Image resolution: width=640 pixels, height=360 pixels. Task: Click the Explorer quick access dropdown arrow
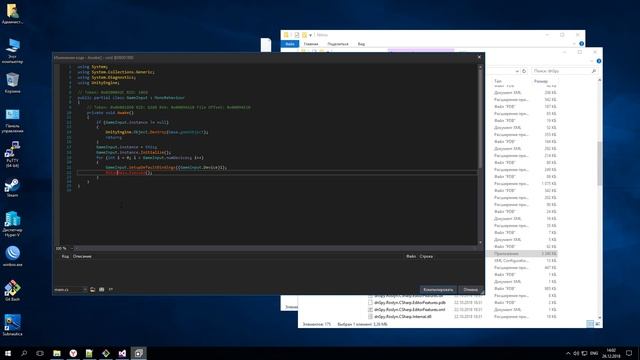(x=311, y=35)
